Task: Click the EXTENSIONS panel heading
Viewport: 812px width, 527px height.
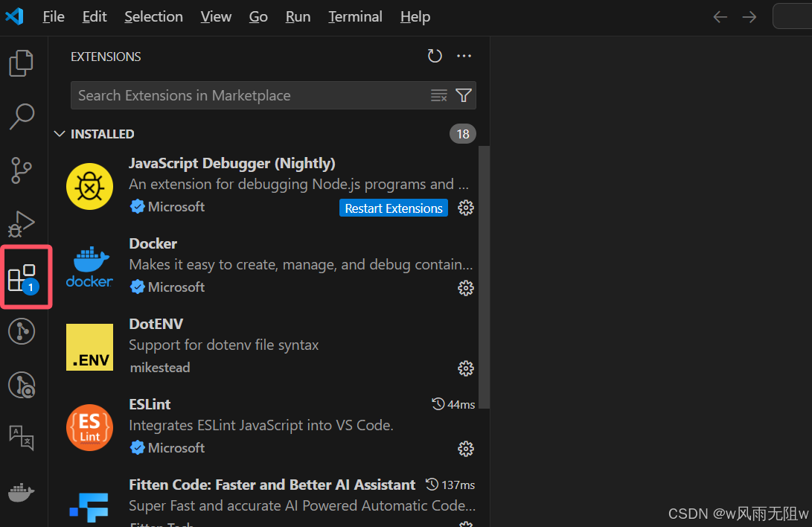Action: (x=106, y=57)
